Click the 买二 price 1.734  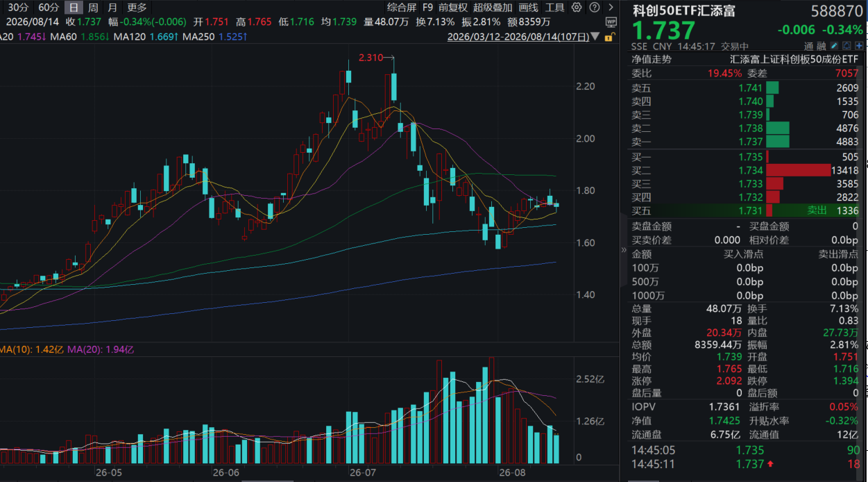(x=751, y=170)
